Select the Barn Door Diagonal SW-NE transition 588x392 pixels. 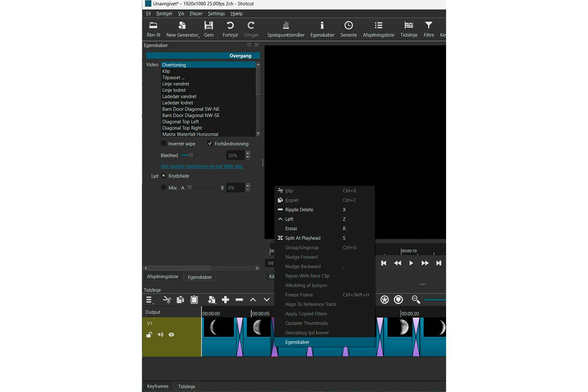coord(191,109)
